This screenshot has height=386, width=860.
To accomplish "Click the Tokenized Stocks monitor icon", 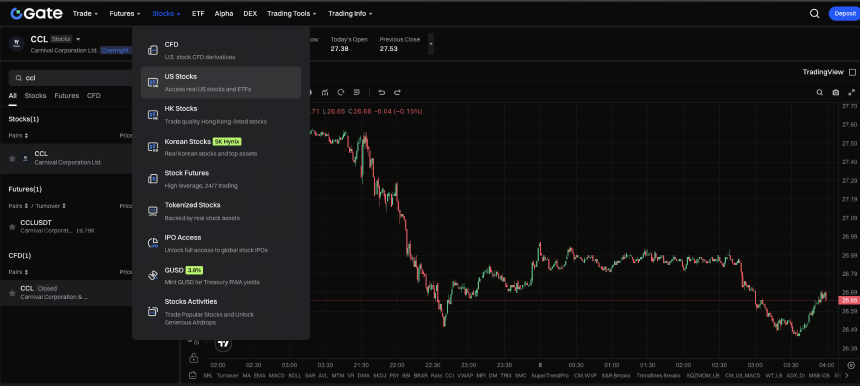I will 153,211.
